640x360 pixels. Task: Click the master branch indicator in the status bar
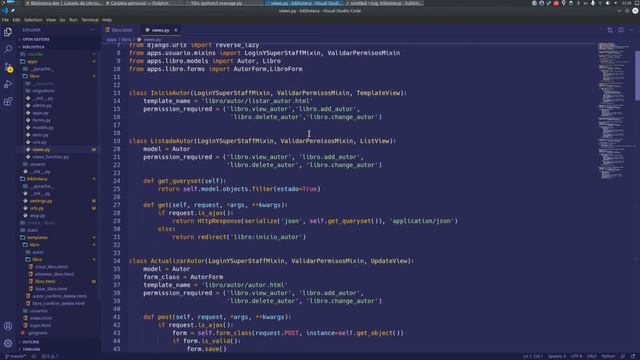point(16,356)
